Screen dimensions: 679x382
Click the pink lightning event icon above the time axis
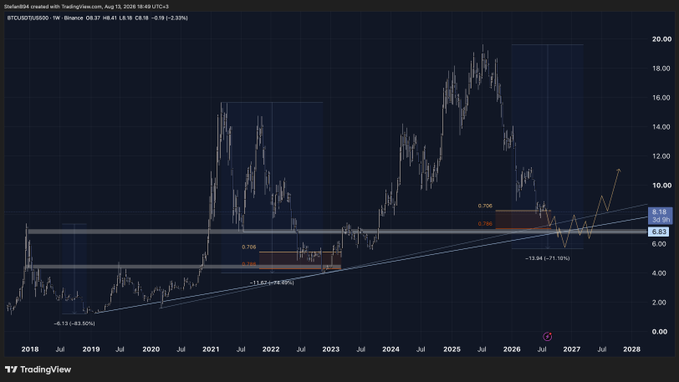click(547, 337)
